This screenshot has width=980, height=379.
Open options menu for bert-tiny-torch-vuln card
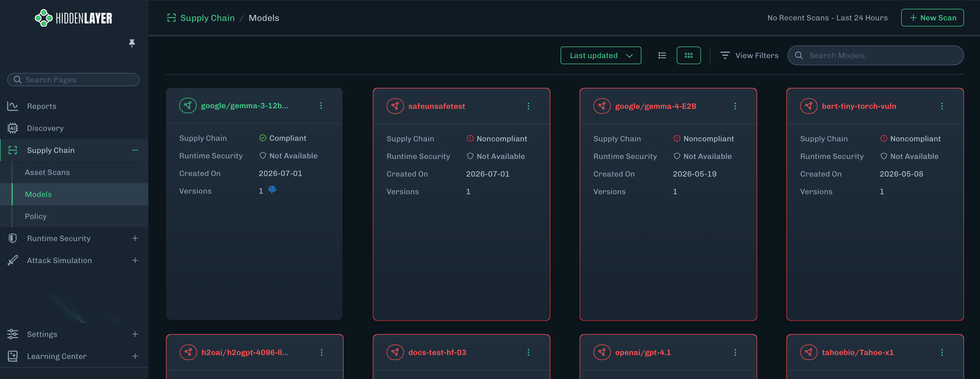coord(942,106)
